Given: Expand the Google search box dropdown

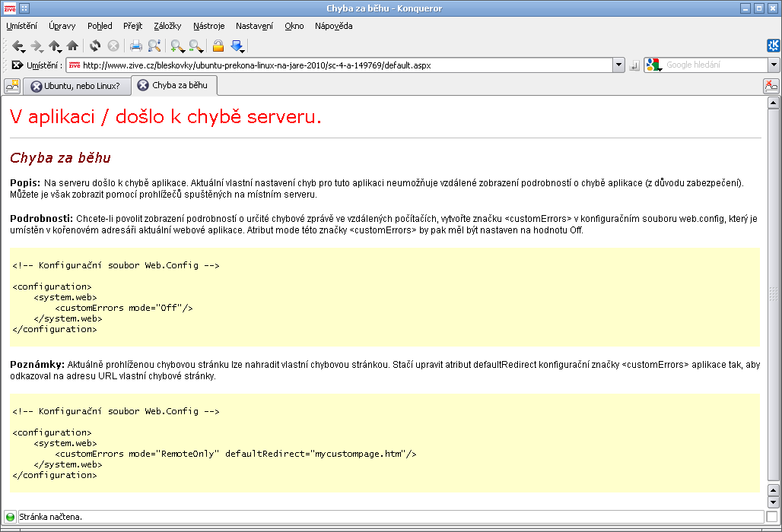Looking at the screenshot, I should [774, 65].
